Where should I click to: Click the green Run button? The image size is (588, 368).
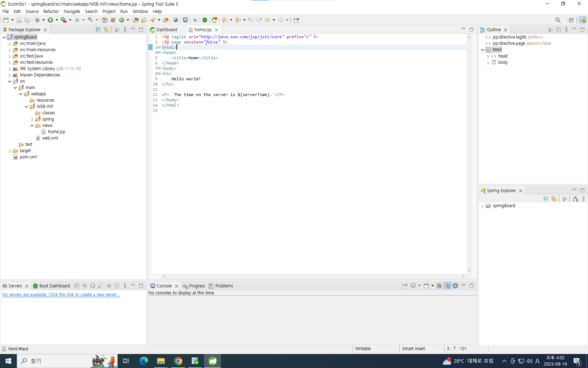pyautogui.click(x=50, y=20)
